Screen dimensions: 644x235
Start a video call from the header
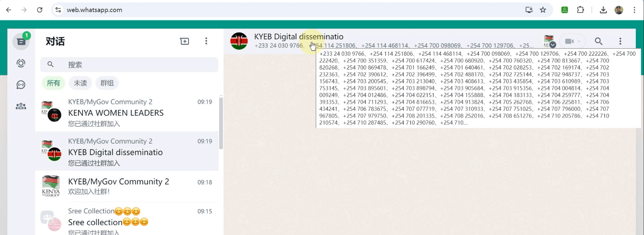[x=572, y=41]
